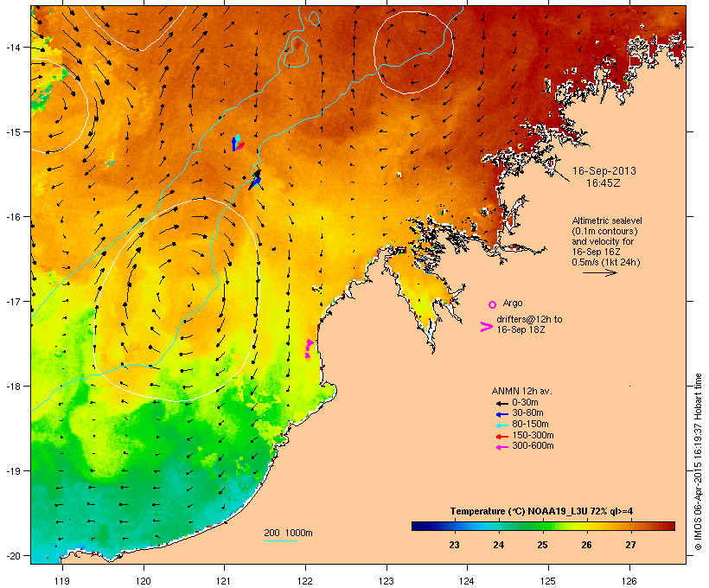Viewport: 709px width, 588px height.
Task: Click the dark blue start of color bar
Action: tap(417, 526)
